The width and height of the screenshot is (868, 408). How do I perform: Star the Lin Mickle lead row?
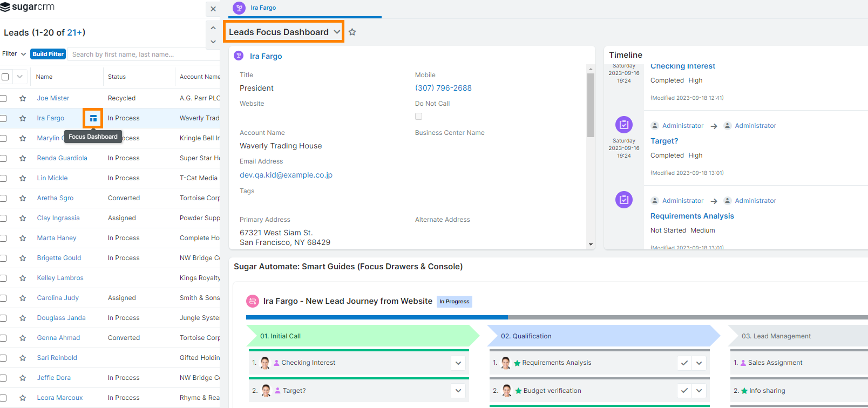pyautogui.click(x=23, y=178)
